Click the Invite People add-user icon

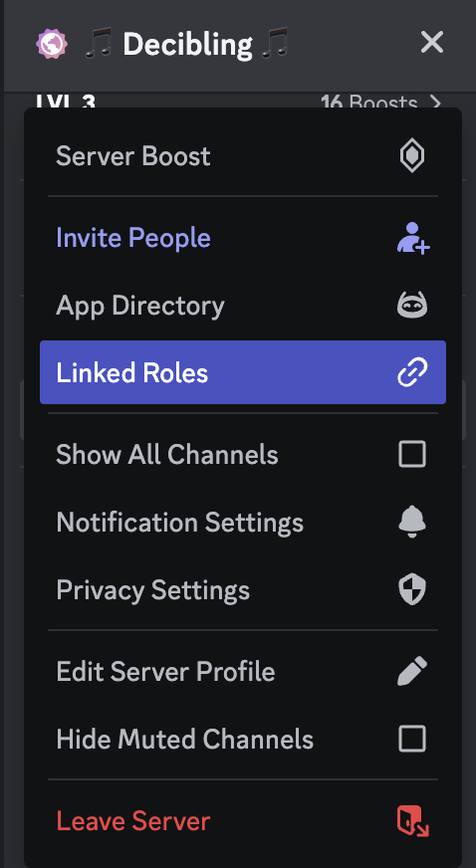(x=413, y=238)
